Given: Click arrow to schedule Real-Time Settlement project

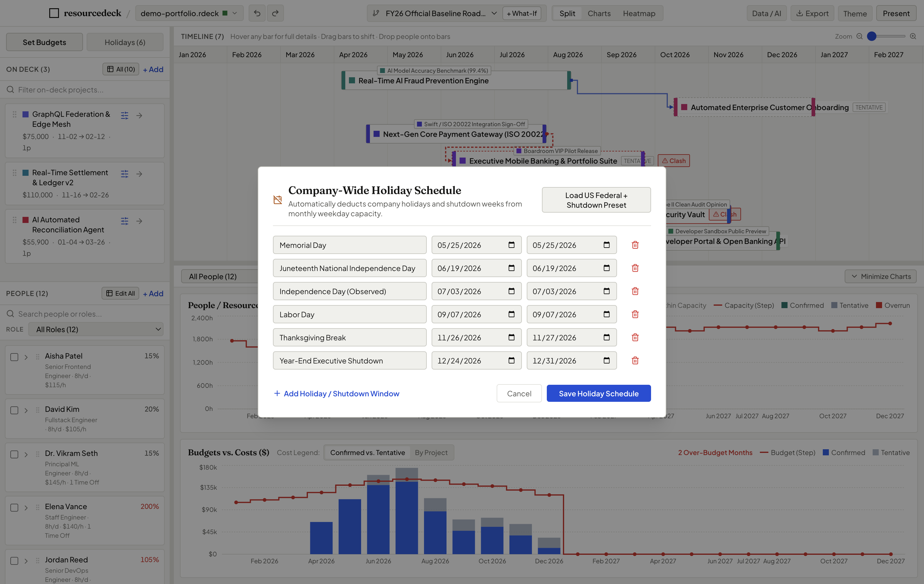Looking at the screenshot, I should (x=139, y=174).
